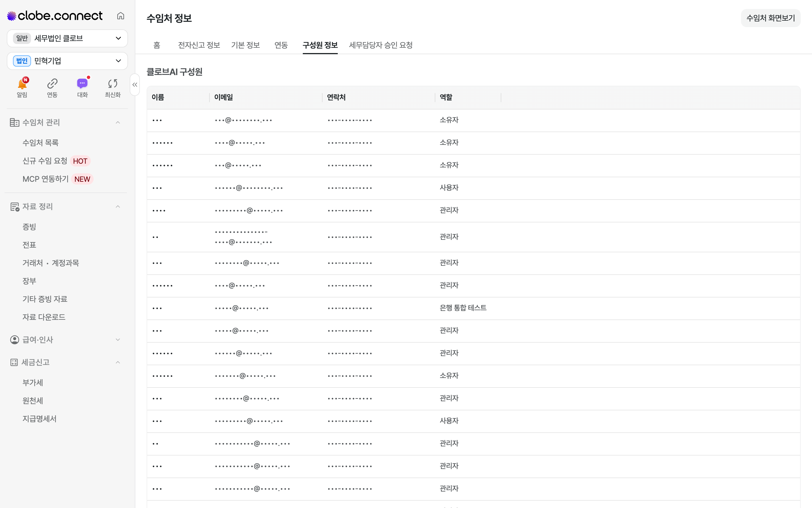The image size is (812, 508).
Task: Click the 수임처 화면보기 button
Action: (x=770, y=18)
